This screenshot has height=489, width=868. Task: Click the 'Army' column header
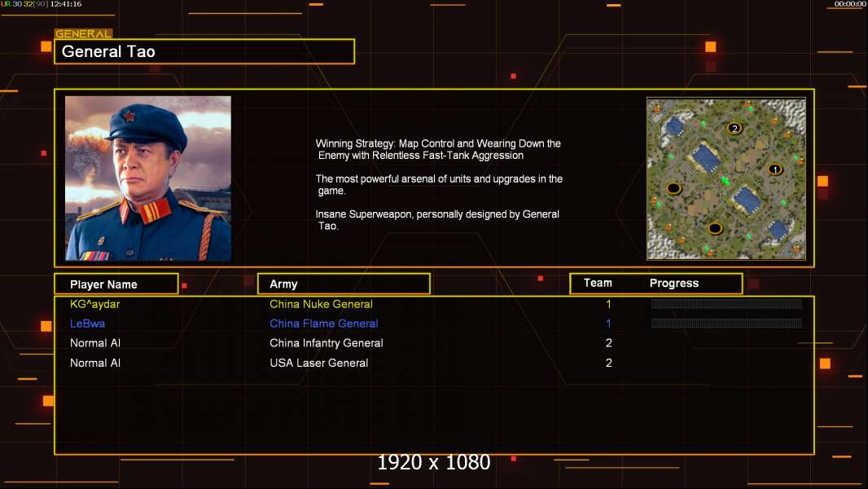(344, 284)
